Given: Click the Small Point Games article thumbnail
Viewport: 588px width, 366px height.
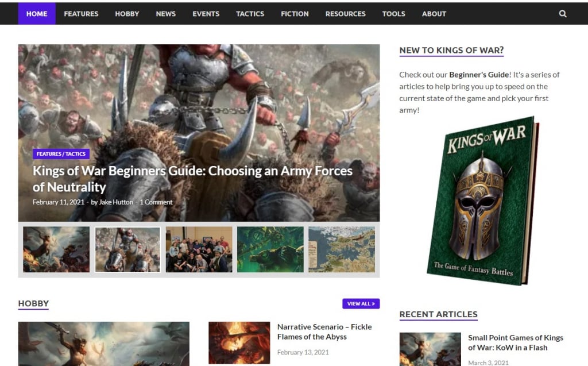Looking at the screenshot, I should click(430, 349).
